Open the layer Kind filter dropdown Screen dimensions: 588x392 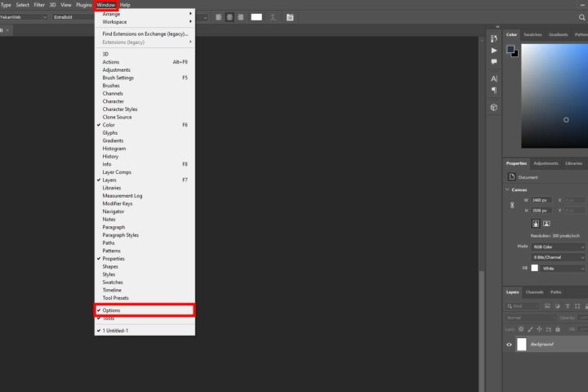(523, 306)
